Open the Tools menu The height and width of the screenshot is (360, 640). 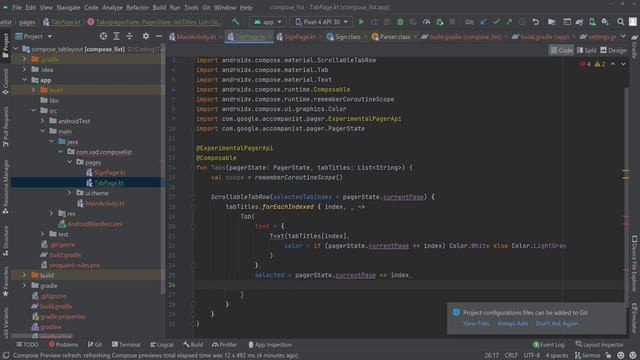tap(191, 7)
